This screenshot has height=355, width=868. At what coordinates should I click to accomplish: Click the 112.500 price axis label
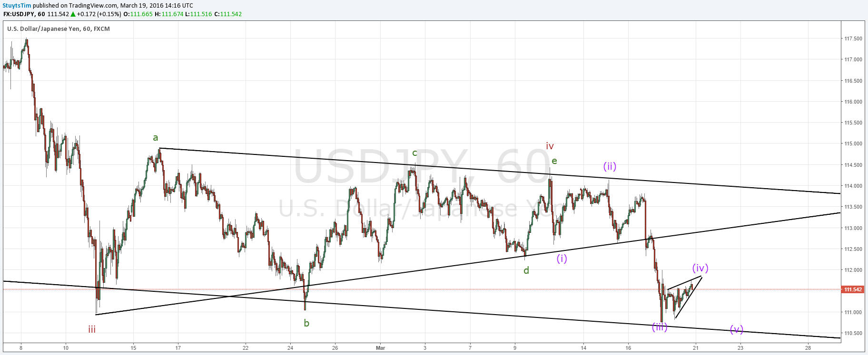click(x=853, y=249)
